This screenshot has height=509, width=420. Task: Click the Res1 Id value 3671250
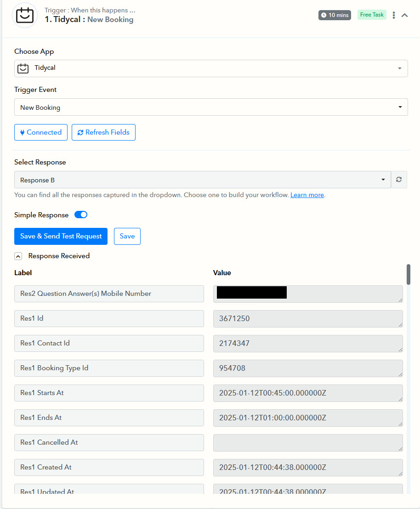(308, 319)
